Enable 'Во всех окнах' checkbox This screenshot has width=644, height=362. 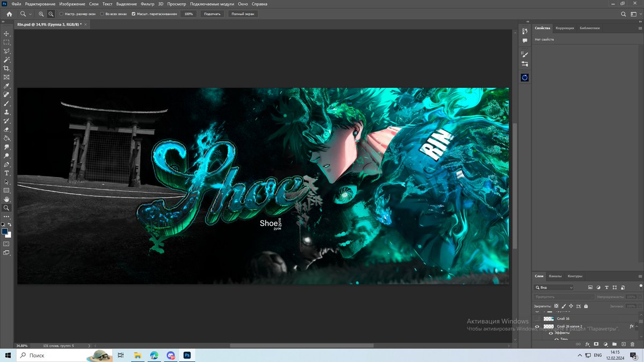pos(102,14)
